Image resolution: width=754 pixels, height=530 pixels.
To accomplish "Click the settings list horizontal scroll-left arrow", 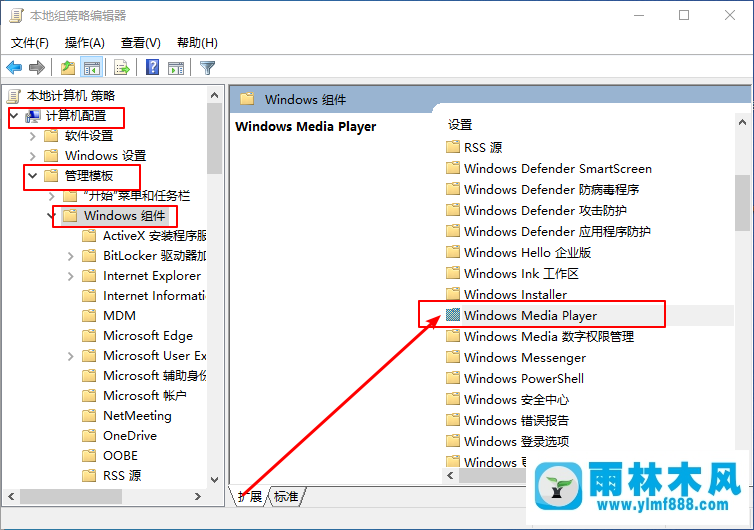I will [x=450, y=476].
